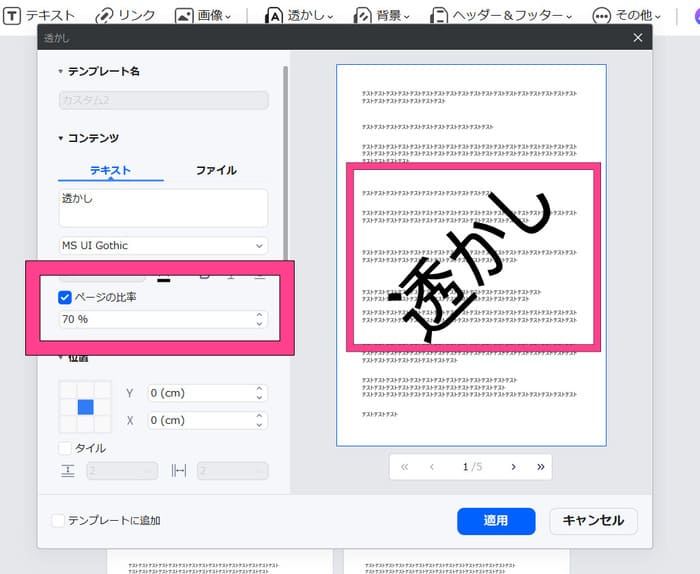The image size is (700, 574).
Task: Click the 70 % ratio field
Action: tap(163, 319)
